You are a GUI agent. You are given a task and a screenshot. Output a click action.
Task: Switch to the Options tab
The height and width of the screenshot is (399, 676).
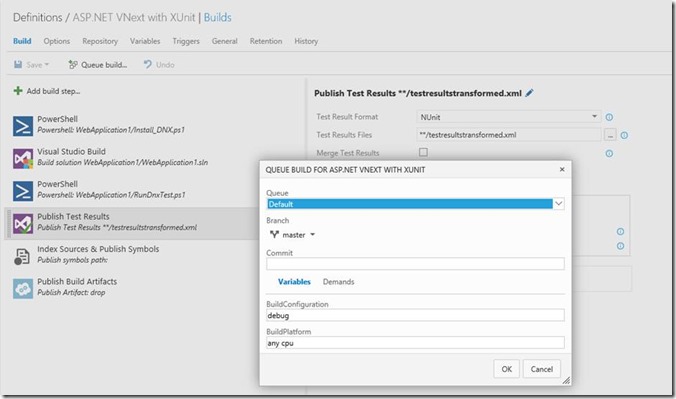[56, 41]
